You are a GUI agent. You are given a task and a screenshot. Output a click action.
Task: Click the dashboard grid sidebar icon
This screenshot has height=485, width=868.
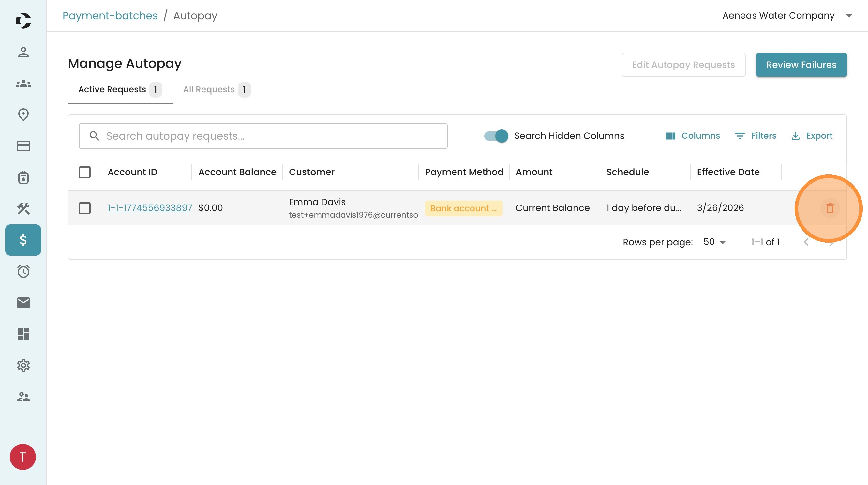pos(23,334)
